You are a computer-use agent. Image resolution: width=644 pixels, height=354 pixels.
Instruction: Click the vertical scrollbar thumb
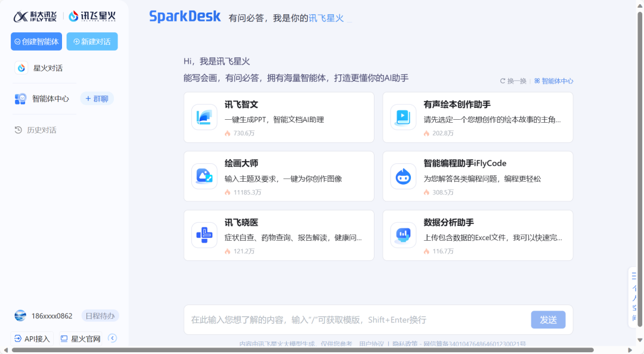click(640, 169)
